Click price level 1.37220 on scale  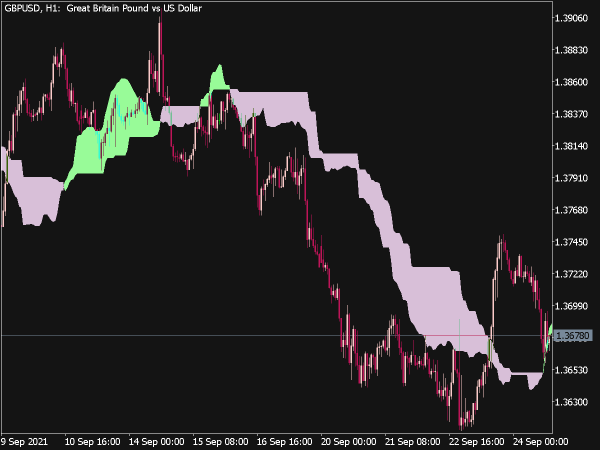click(571, 274)
